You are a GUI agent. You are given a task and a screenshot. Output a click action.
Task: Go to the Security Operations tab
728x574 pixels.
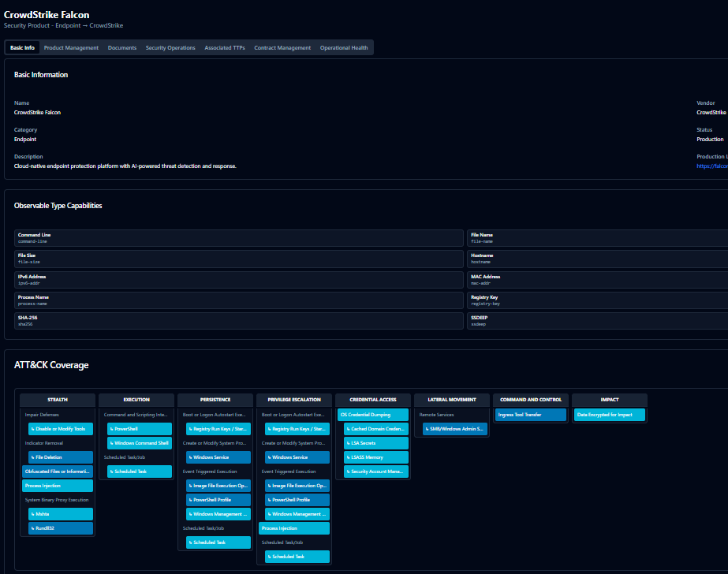(170, 48)
